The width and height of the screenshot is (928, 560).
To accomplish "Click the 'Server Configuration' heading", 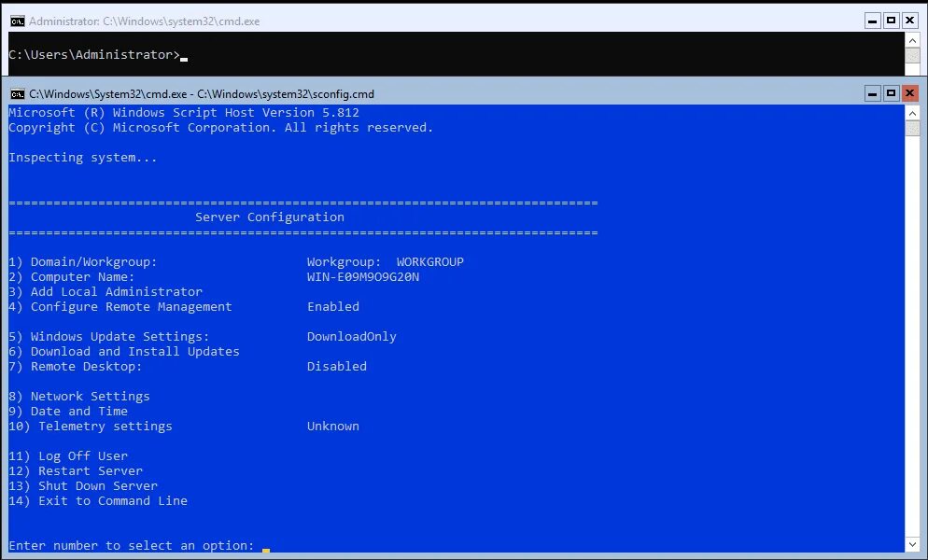I will click(270, 217).
